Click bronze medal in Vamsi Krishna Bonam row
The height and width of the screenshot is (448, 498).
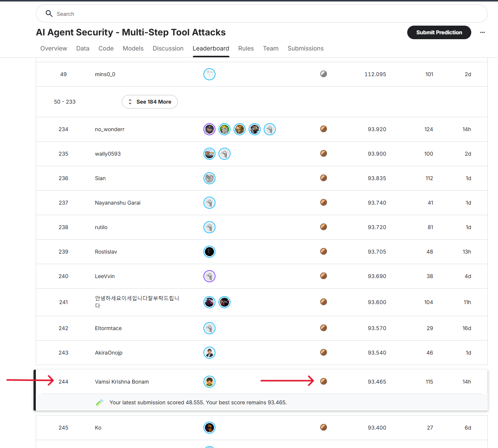coord(324,381)
